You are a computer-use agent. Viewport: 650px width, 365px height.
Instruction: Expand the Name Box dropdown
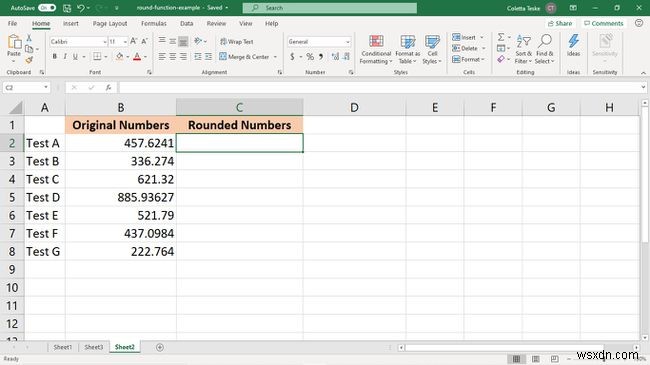tap(46, 88)
